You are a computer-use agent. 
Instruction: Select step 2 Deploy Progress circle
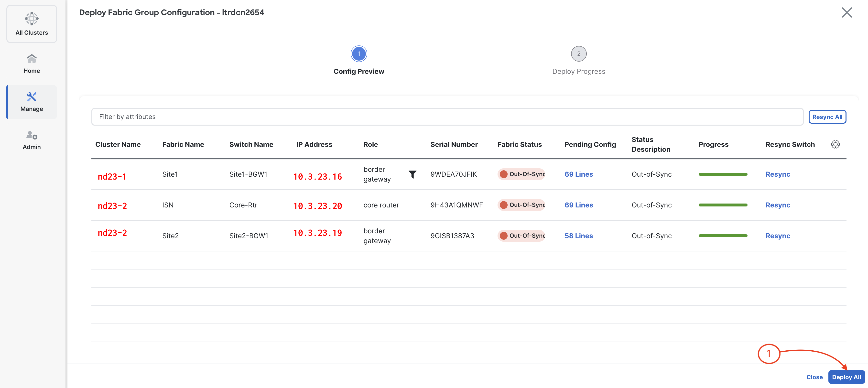click(579, 54)
